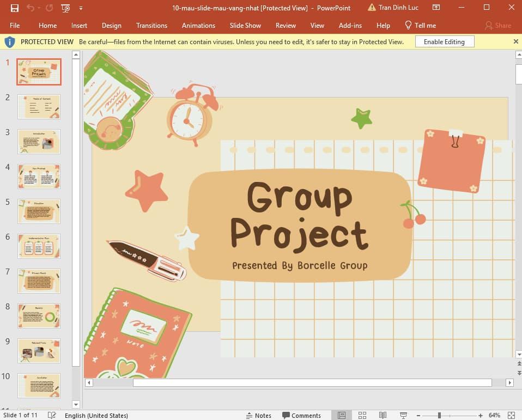This screenshot has width=522, height=420.
Task: Open the Comments pane
Action: point(302,415)
